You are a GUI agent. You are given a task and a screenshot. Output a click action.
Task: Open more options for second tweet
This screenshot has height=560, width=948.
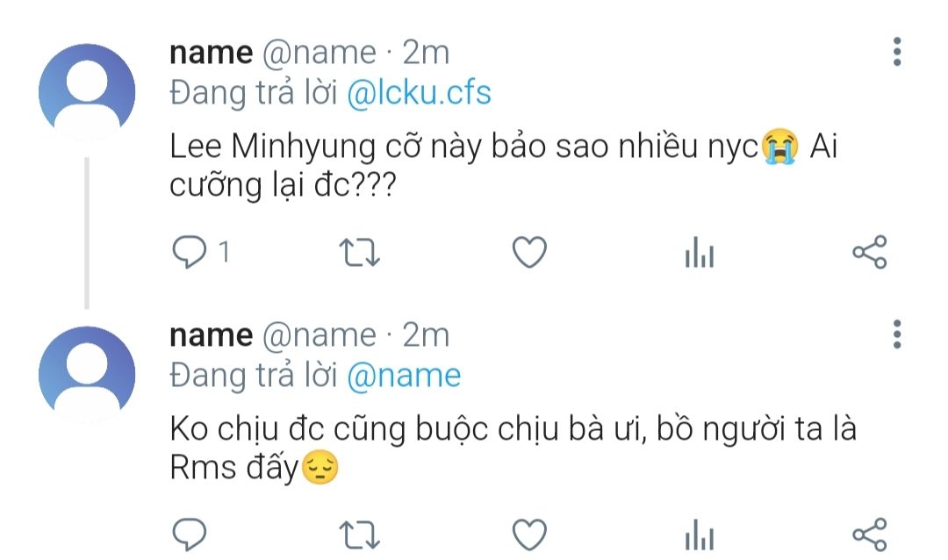coord(896,334)
